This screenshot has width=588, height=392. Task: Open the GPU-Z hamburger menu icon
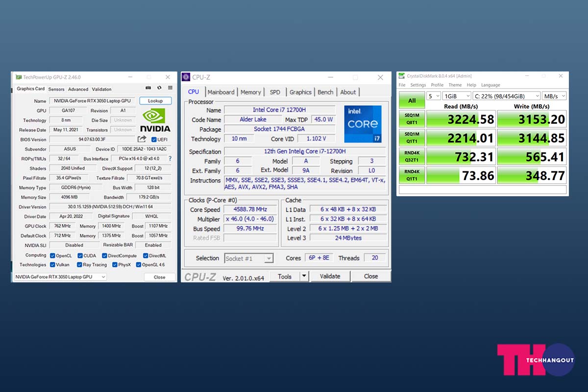[170, 88]
